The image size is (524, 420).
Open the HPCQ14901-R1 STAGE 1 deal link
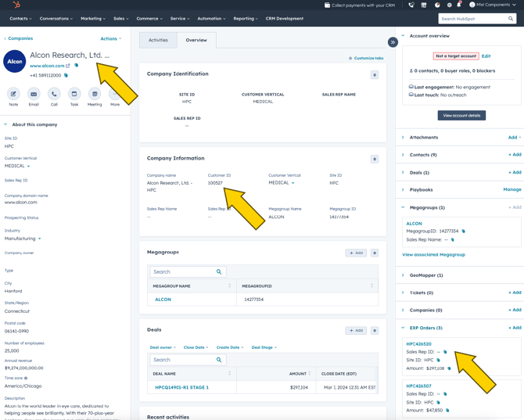click(x=181, y=387)
